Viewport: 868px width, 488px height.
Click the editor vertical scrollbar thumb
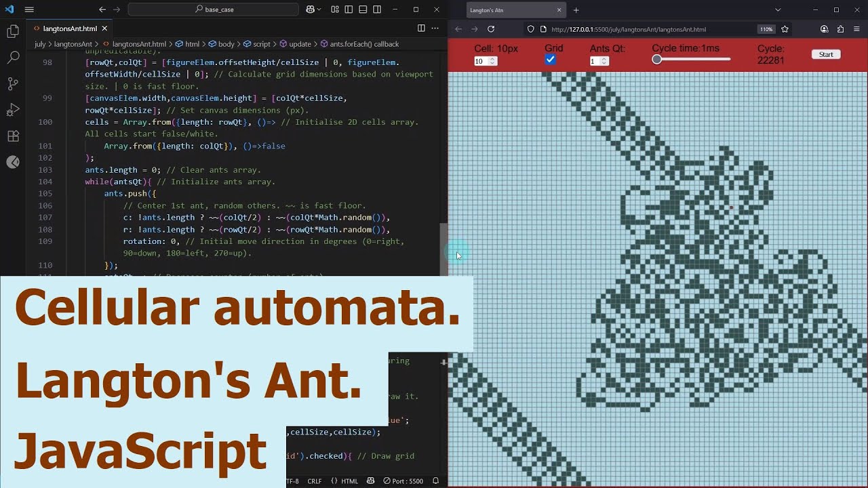(444, 249)
